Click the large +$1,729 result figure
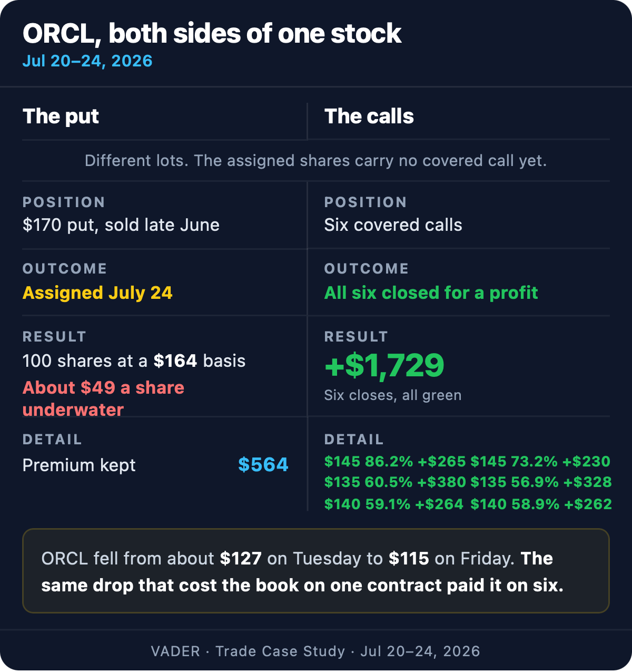Viewport: 632px width, 672px height. [384, 365]
